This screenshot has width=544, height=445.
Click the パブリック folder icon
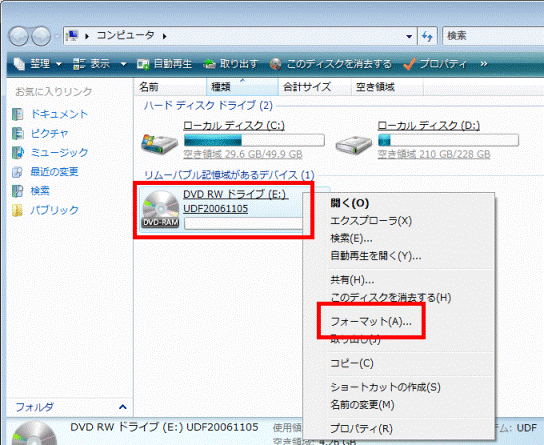coord(17,210)
